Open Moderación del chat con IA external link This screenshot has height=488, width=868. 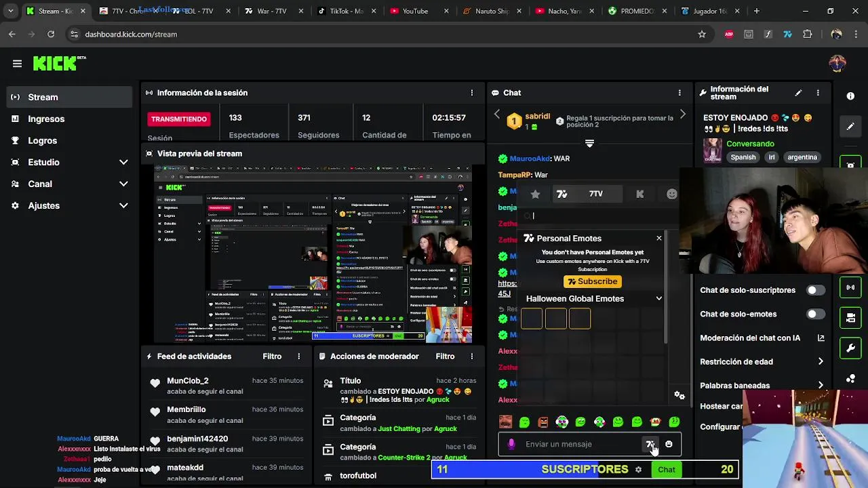(x=821, y=338)
